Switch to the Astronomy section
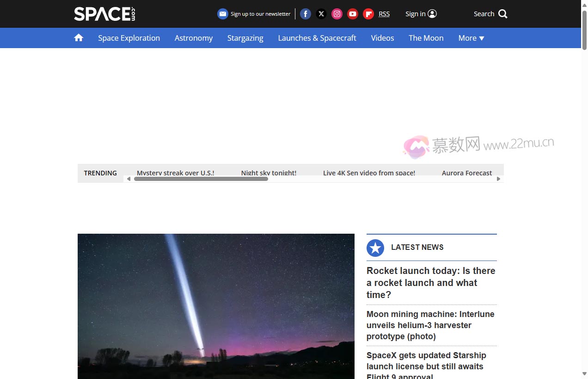The image size is (588, 379). pyautogui.click(x=194, y=38)
